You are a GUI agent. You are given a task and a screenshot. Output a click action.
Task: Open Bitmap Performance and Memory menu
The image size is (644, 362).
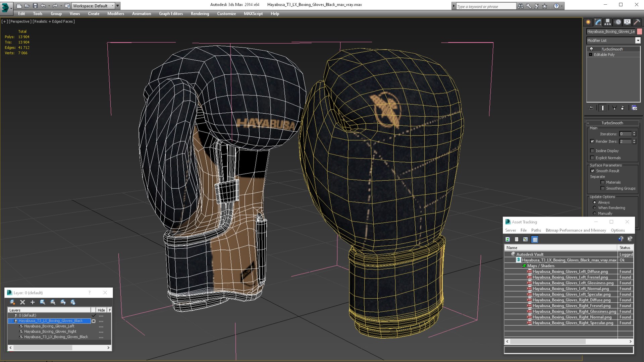point(576,230)
